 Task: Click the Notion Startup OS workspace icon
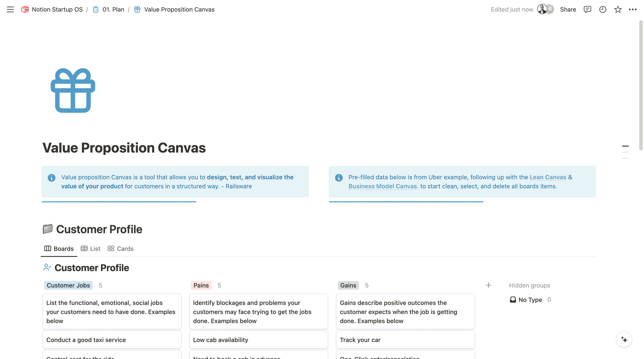[x=25, y=9]
